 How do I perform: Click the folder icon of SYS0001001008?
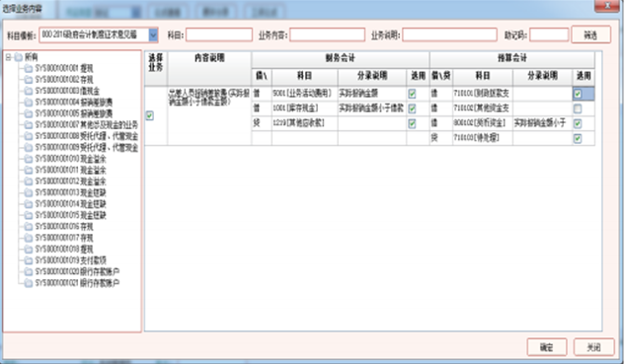[x=29, y=136]
